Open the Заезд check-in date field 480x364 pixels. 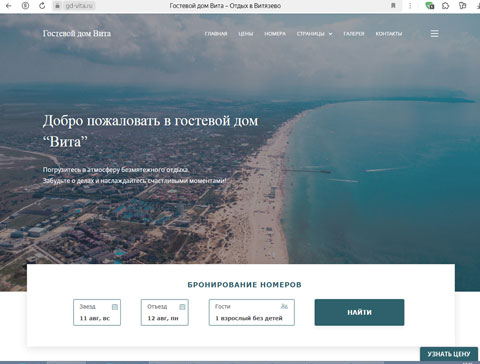click(x=97, y=312)
